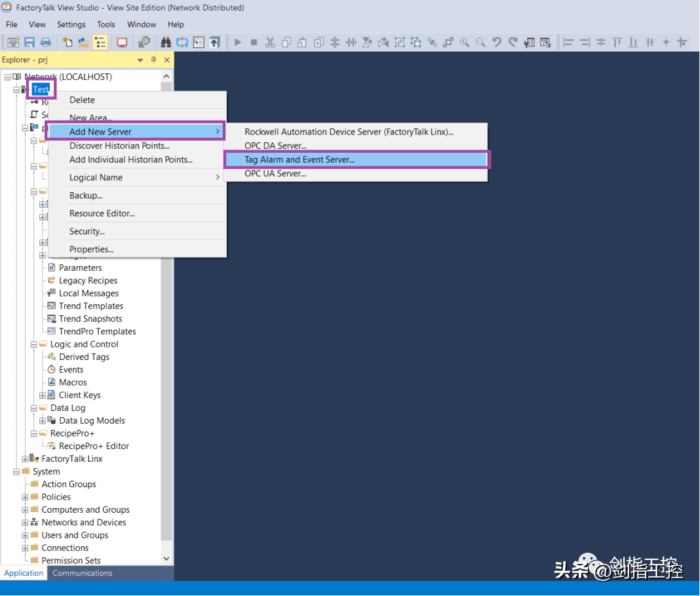Click the Explorer scrollbar down arrow

point(166,559)
